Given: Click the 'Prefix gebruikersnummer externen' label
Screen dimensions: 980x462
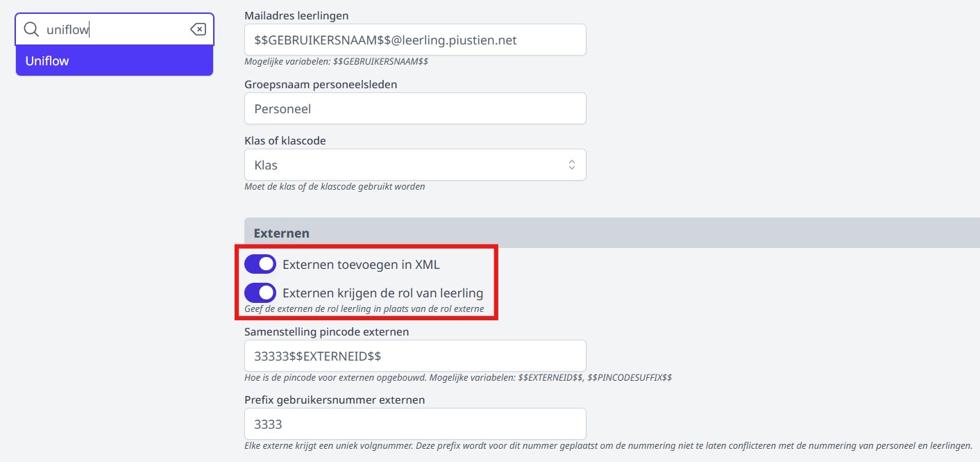Looking at the screenshot, I should tap(335, 399).
